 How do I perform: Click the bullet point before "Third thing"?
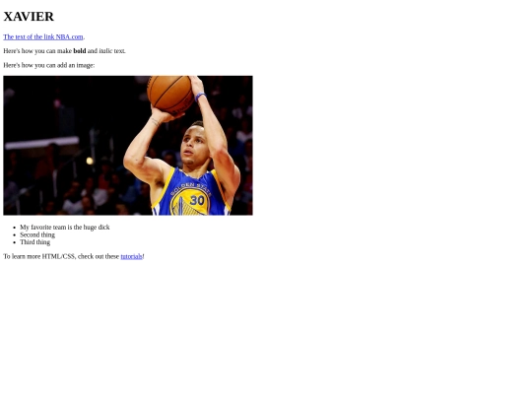click(14, 242)
